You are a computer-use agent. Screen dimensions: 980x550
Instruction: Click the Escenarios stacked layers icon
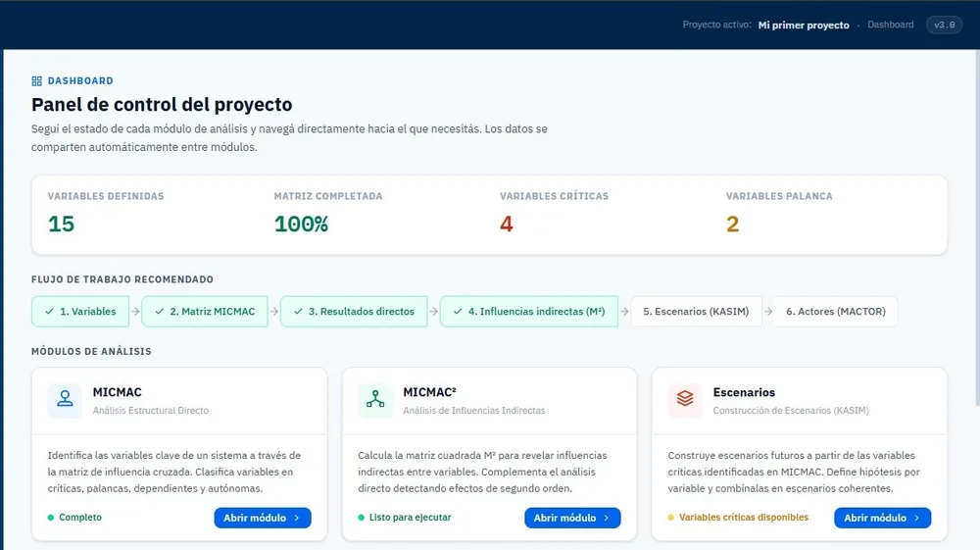point(685,399)
